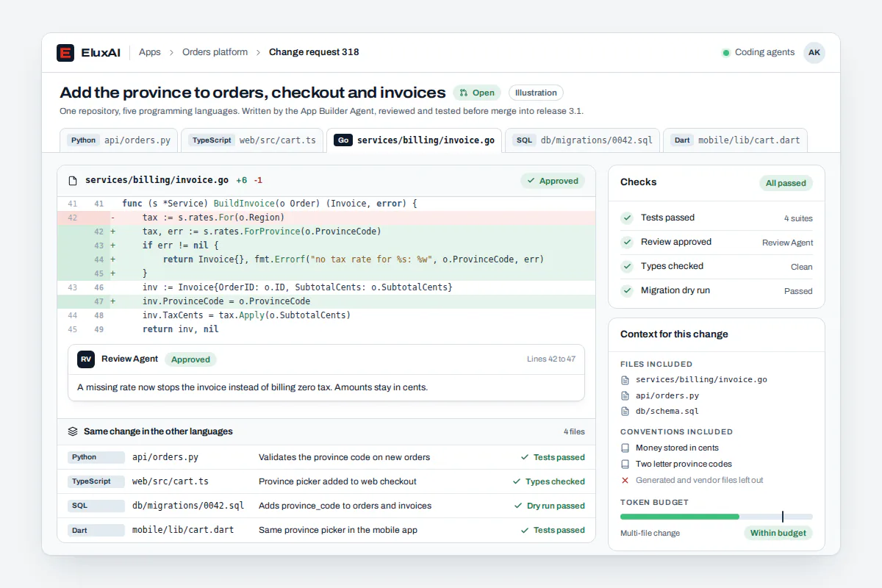Click 'Province picker added to web checkout' description

(337, 481)
